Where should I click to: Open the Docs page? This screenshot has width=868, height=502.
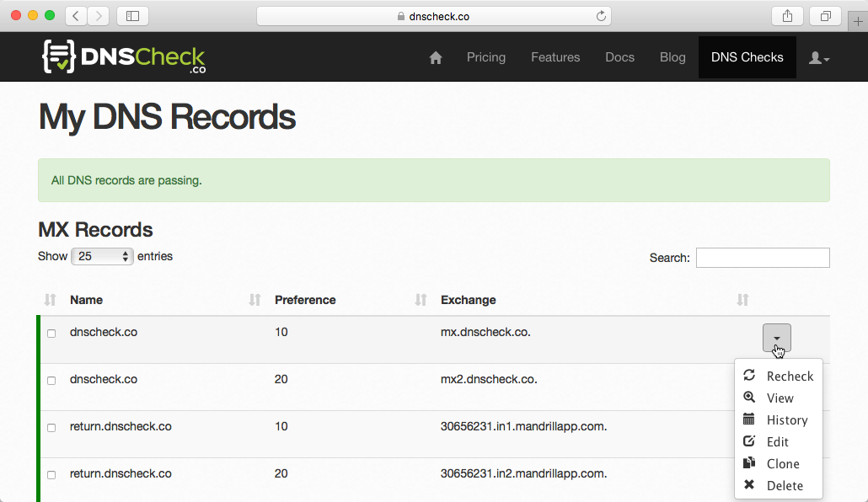click(x=619, y=56)
